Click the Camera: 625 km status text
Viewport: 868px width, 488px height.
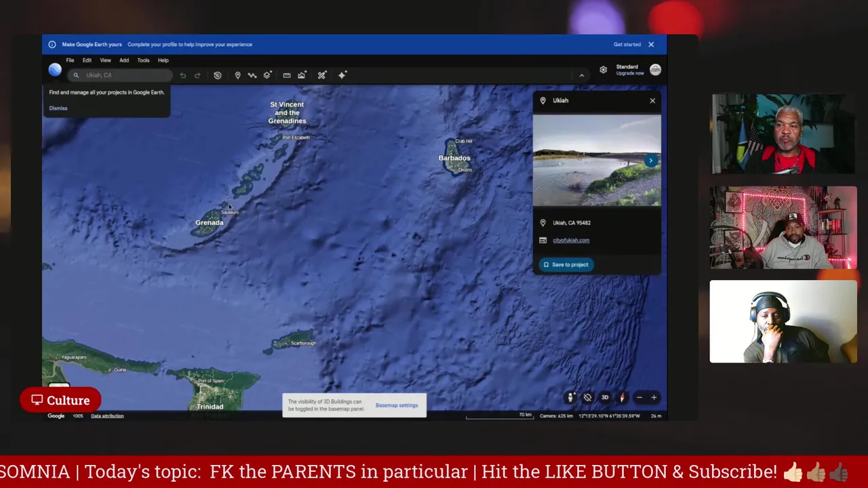(557, 415)
